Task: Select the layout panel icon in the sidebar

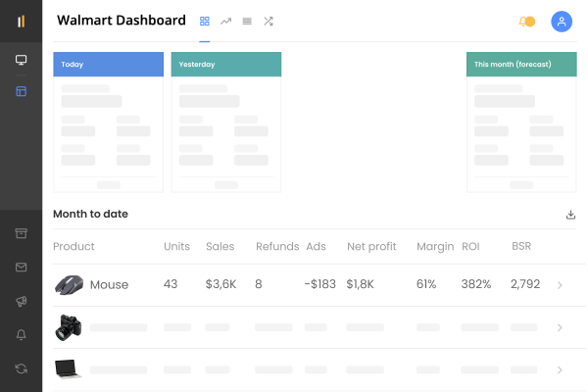Action: (x=21, y=91)
